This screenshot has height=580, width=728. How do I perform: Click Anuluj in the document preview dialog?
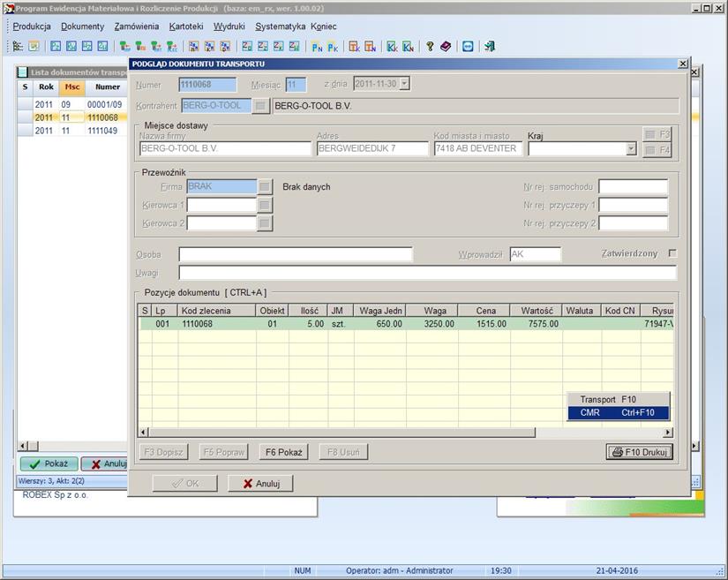(x=260, y=483)
